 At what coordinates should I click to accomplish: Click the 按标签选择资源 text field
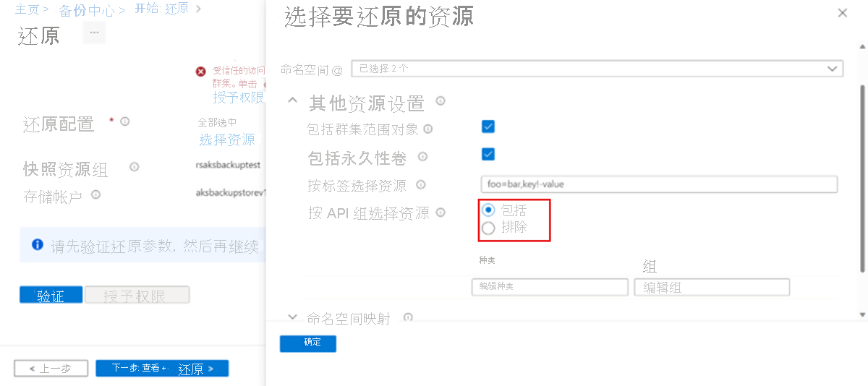659,184
